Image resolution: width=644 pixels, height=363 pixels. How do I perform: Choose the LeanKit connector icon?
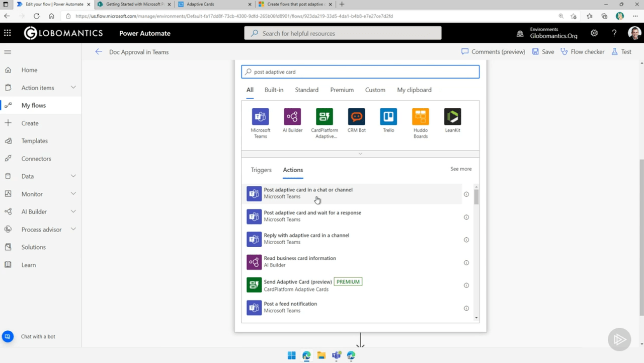tap(453, 117)
